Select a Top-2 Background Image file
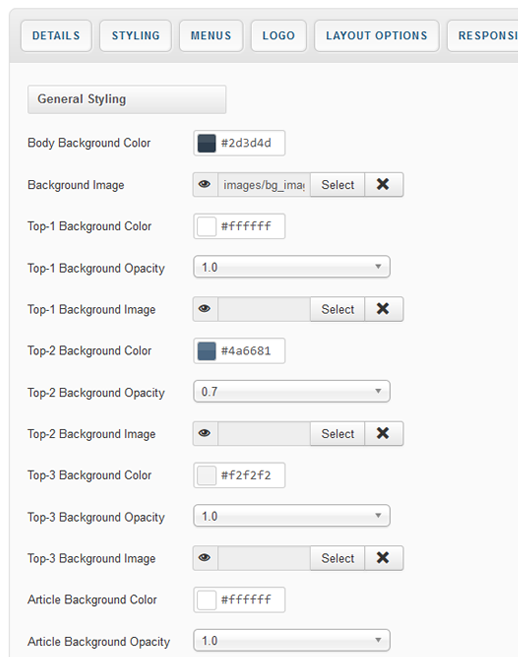This screenshot has width=518, height=657. 337,433
